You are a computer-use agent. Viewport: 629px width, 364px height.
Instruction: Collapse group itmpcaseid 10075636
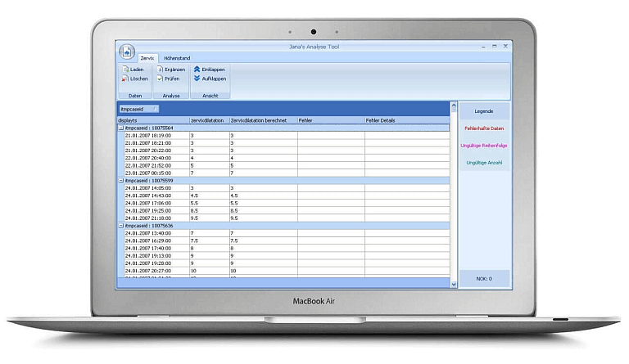click(121, 226)
